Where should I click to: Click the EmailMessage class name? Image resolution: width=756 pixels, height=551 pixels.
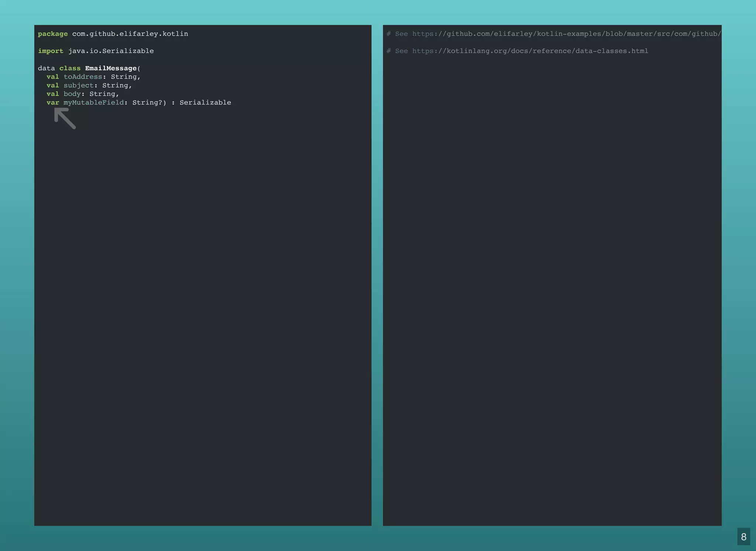pos(111,68)
